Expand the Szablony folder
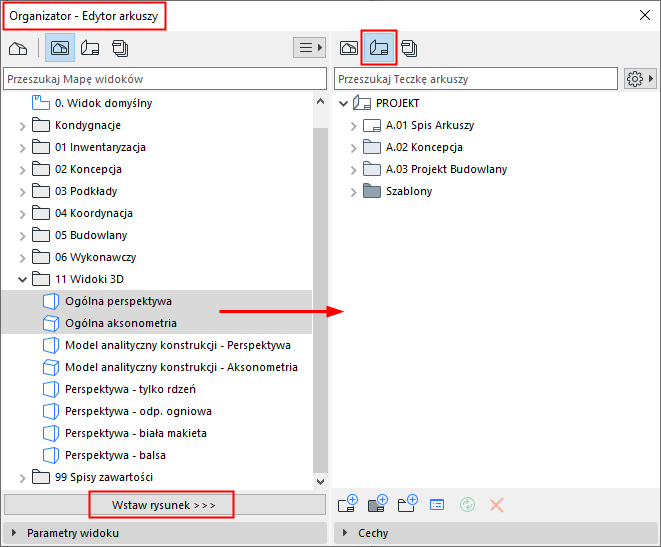Image resolution: width=661 pixels, height=547 pixels. coord(353,191)
